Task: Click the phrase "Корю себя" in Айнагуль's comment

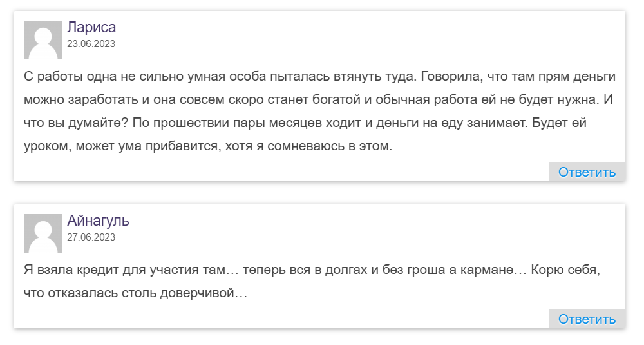Action: 565,270
